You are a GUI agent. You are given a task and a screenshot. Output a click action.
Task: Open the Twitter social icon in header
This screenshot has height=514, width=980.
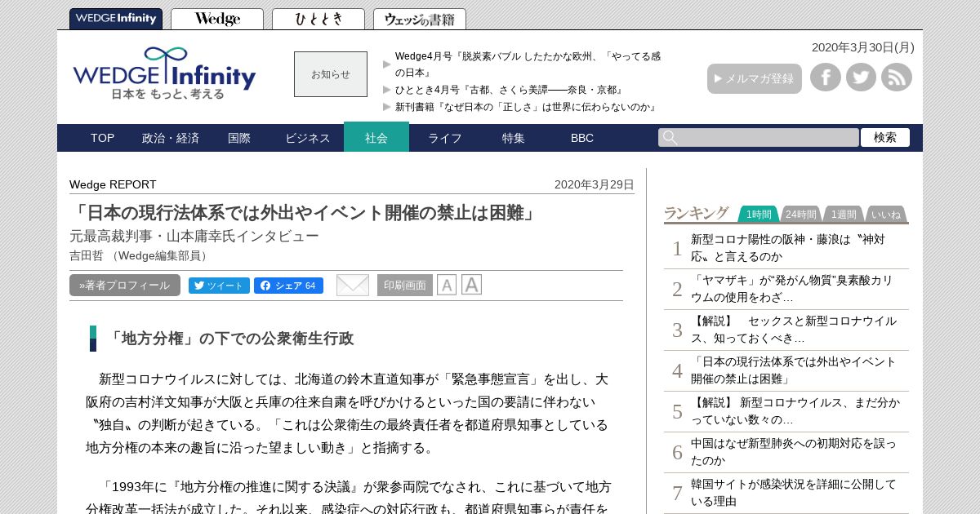pos(861,78)
